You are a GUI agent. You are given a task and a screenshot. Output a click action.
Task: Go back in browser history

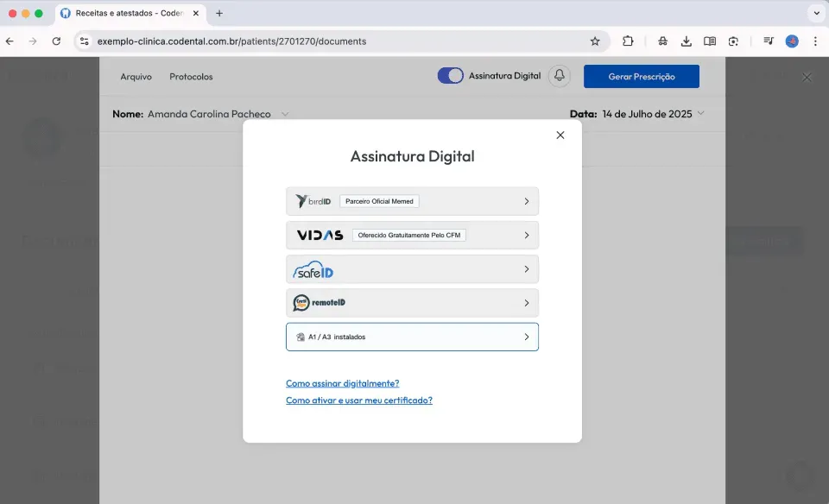9,41
